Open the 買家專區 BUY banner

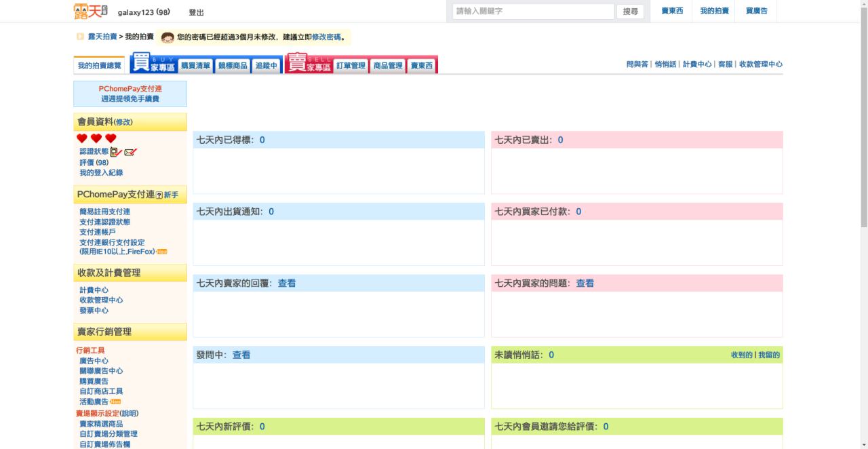(x=153, y=63)
